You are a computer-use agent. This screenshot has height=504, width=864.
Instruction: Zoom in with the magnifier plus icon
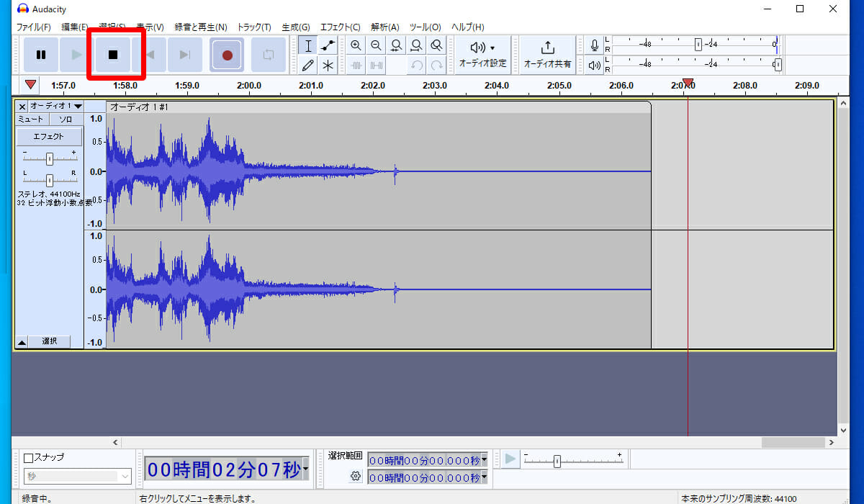pyautogui.click(x=356, y=45)
